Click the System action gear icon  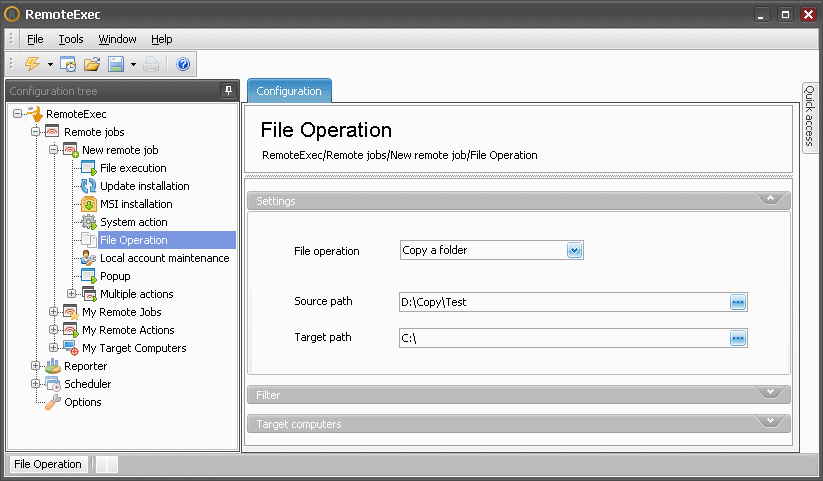tap(89, 222)
